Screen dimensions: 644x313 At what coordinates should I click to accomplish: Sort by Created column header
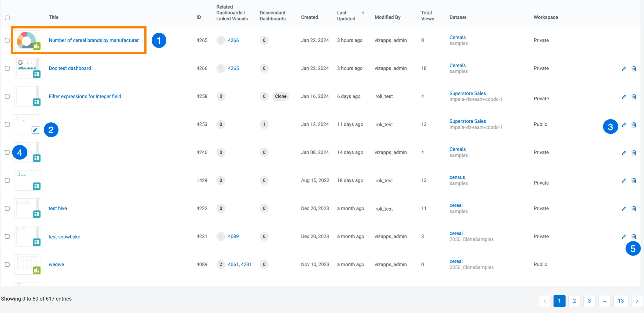pos(309,17)
